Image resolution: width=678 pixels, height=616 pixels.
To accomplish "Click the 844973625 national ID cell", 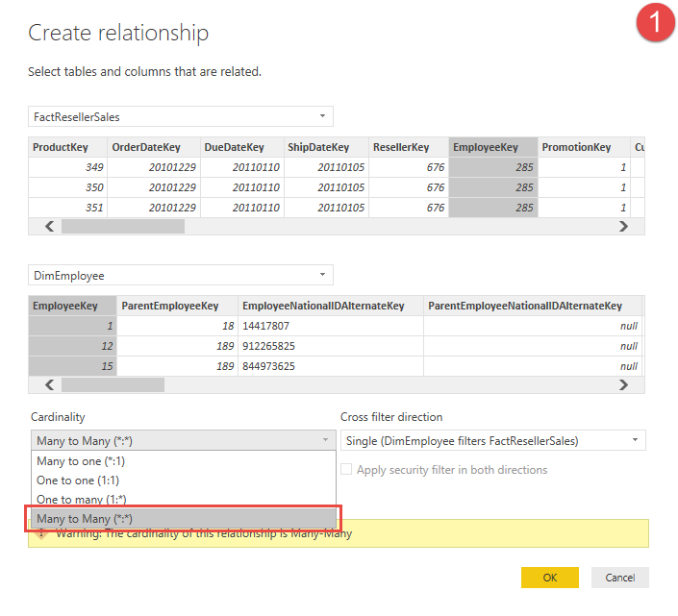I will pyautogui.click(x=331, y=366).
